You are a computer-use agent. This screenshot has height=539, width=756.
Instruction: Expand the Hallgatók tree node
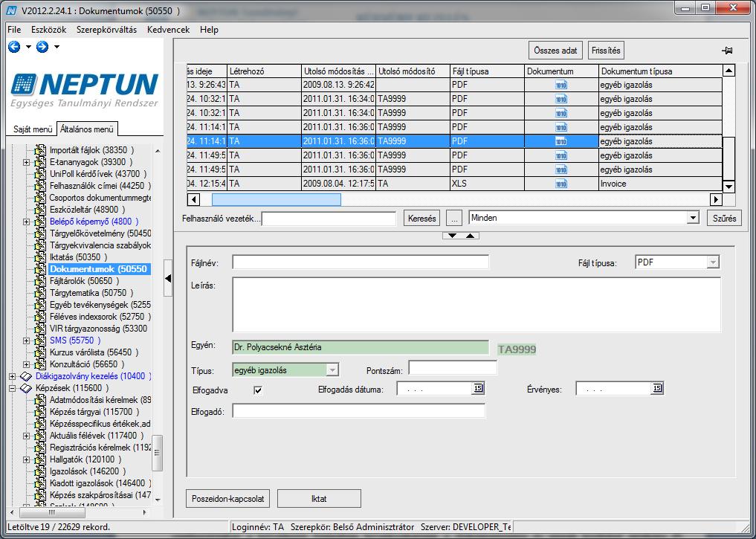[x=27, y=459]
